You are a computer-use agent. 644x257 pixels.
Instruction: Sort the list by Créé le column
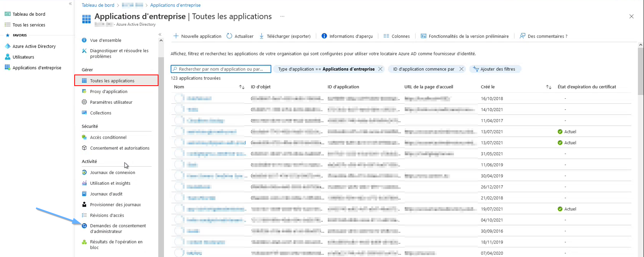click(549, 87)
